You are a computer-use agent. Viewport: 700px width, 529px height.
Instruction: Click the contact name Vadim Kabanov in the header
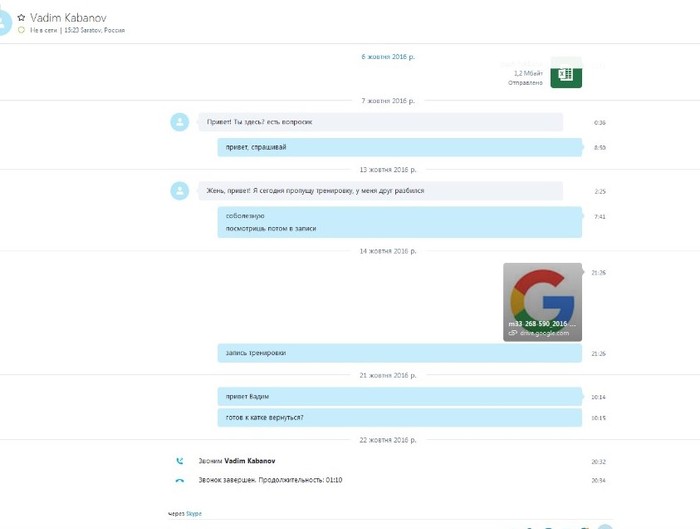[68, 18]
